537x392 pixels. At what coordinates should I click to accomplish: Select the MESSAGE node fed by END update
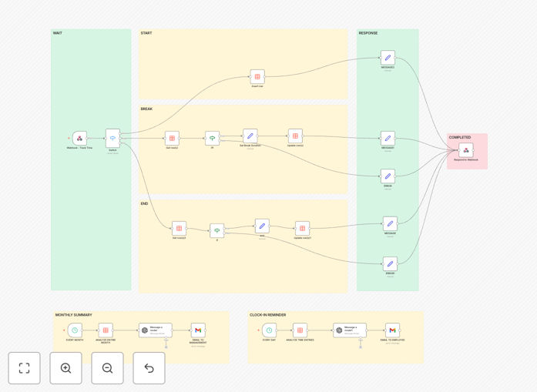[390, 223]
